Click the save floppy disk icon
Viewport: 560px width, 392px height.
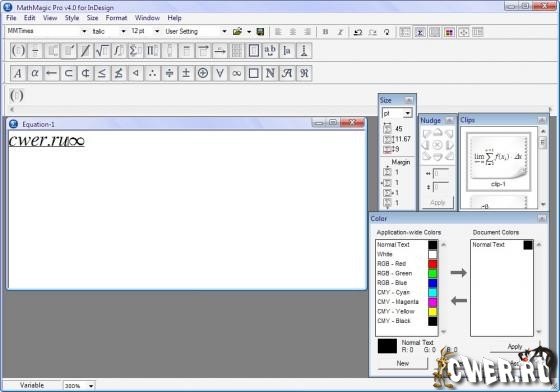click(260, 32)
